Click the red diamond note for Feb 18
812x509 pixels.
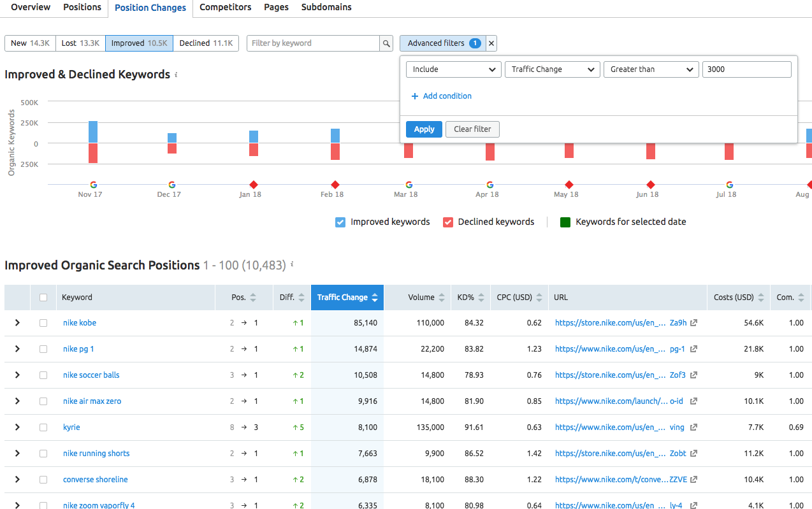click(335, 184)
